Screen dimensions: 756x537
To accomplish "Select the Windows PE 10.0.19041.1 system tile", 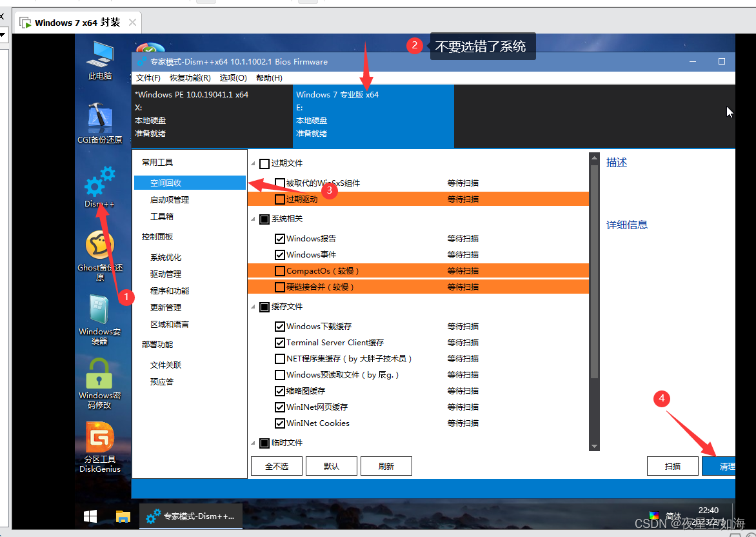I will [x=212, y=116].
